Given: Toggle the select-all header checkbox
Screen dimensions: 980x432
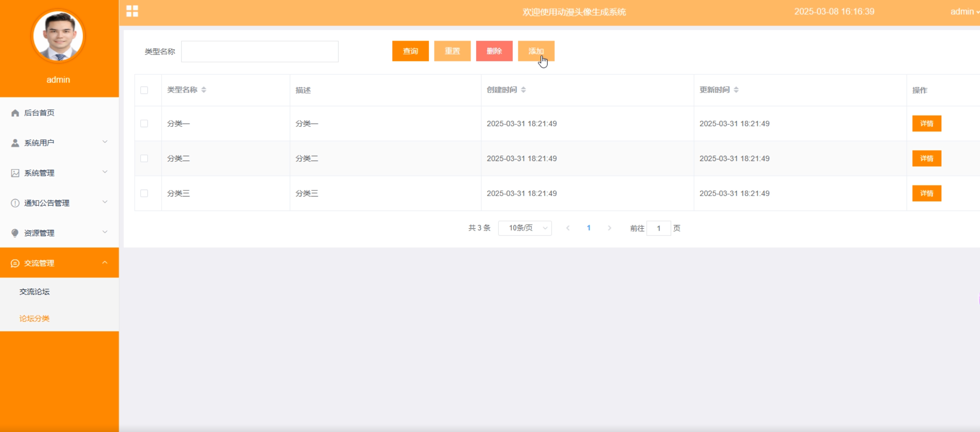Looking at the screenshot, I should point(144,90).
